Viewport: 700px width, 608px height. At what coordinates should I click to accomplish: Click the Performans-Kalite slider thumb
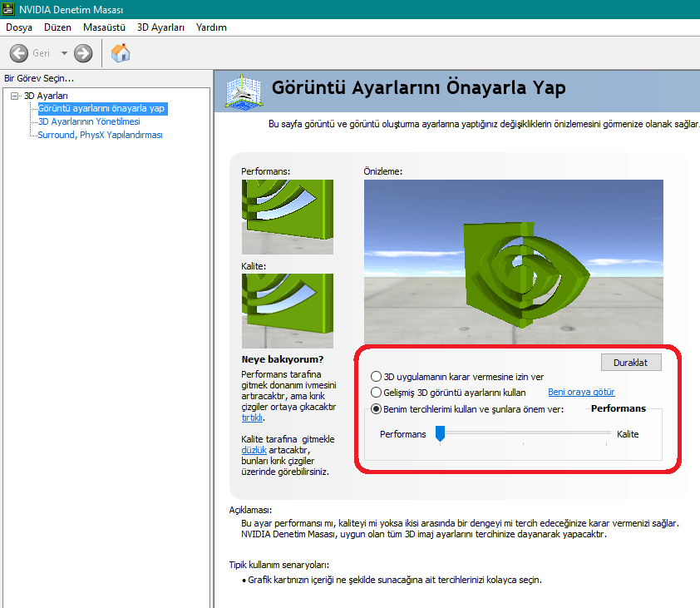[440, 433]
